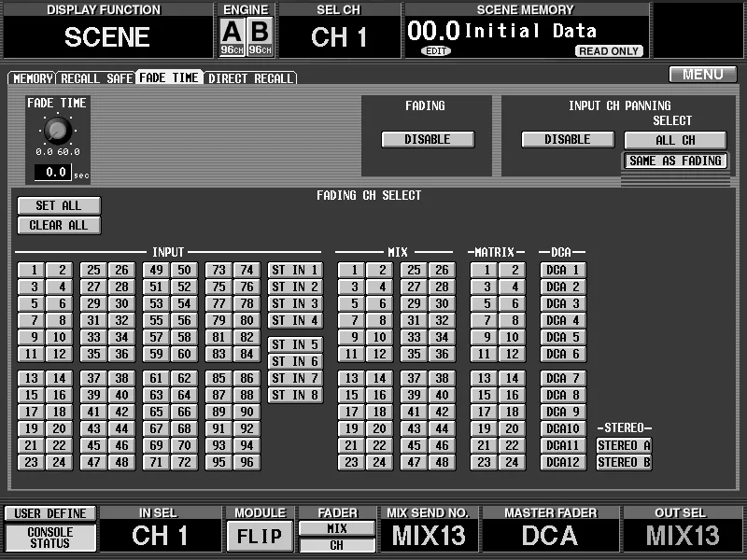Toggle input channel 37 fading

93,378
